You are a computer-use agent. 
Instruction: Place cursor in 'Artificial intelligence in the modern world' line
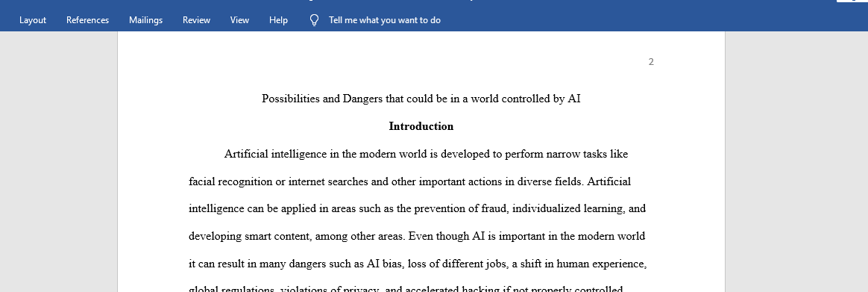coord(426,154)
